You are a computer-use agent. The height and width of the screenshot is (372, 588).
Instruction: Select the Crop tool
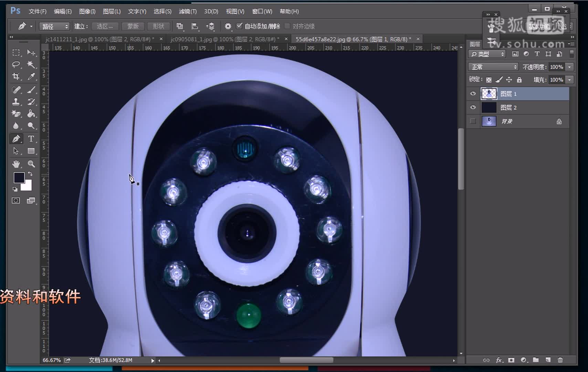16,76
